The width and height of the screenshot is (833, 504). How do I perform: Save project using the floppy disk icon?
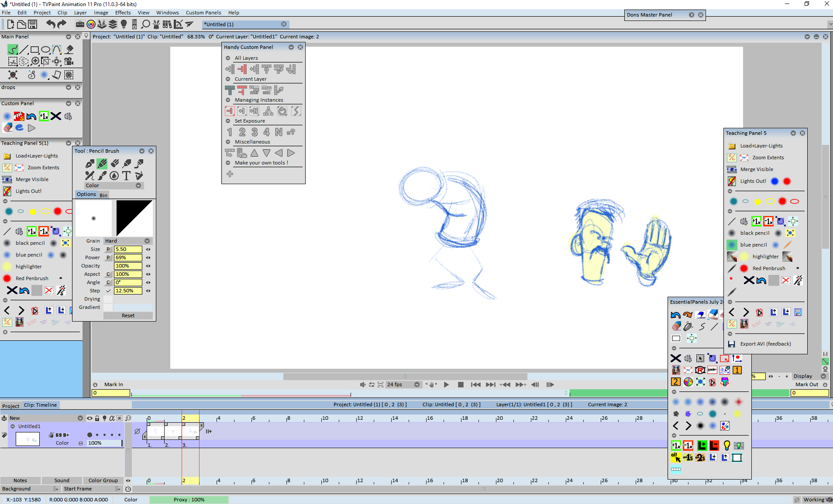click(x=33, y=24)
